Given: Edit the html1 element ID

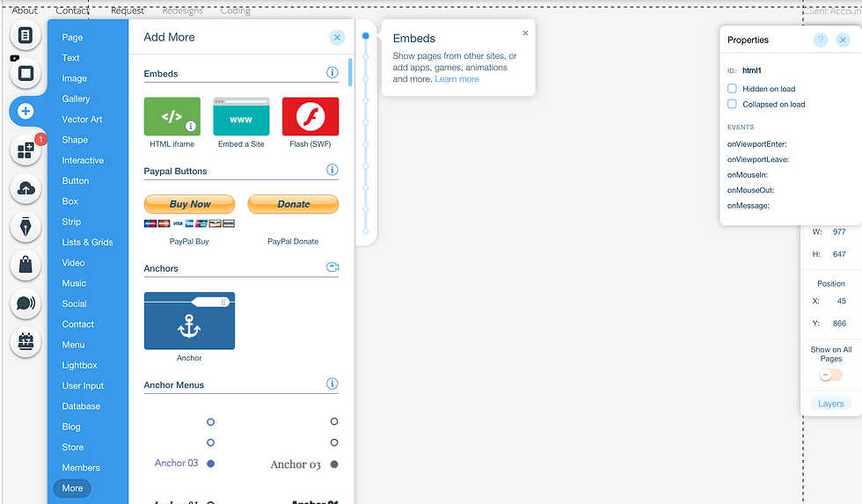Looking at the screenshot, I should 752,70.
